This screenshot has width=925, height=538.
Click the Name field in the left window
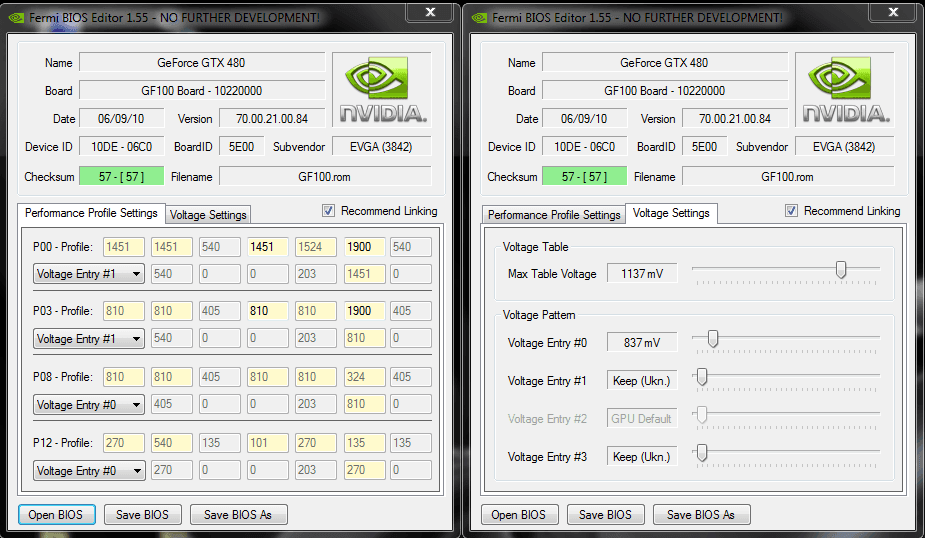(202, 63)
